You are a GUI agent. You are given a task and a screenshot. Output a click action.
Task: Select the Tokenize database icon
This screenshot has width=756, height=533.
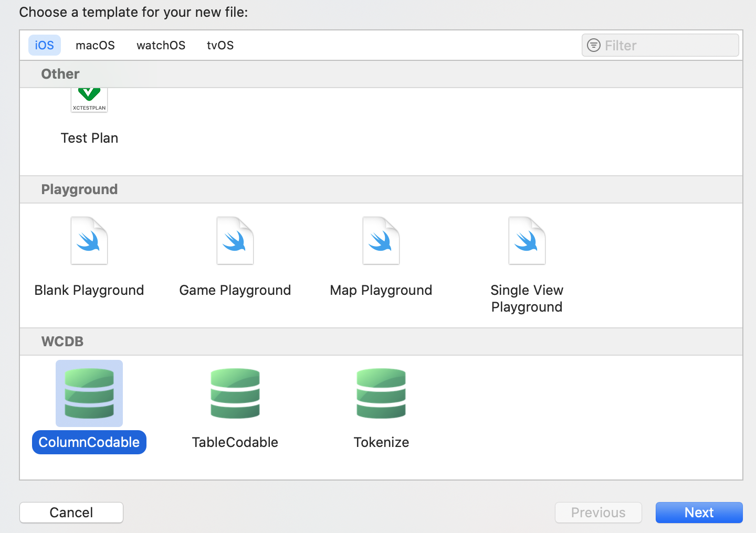381,393
